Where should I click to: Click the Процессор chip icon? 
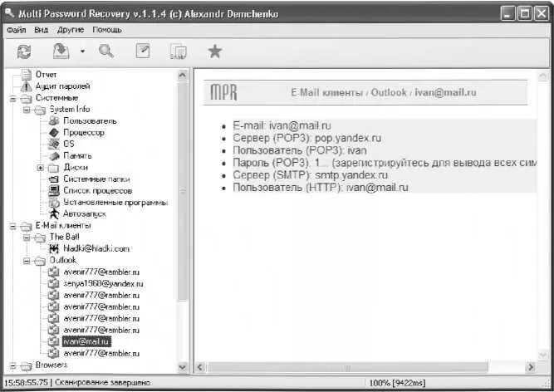point(54,133)
